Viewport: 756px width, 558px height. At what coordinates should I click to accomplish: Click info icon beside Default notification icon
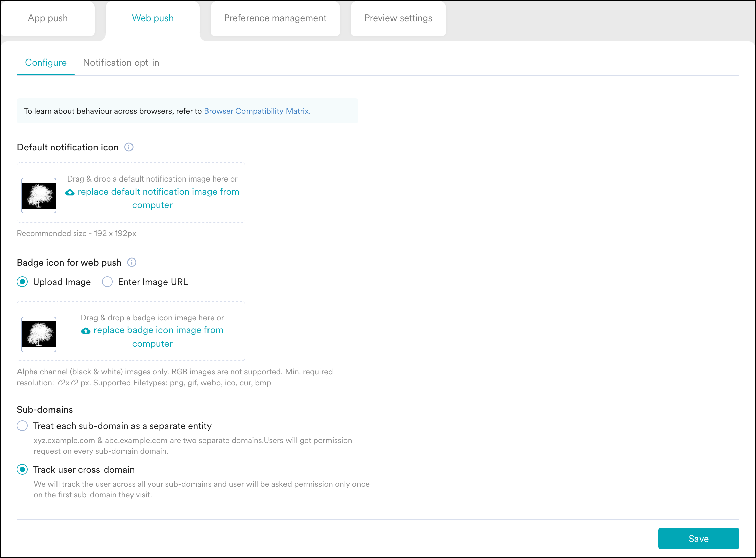tap(129, 147)
